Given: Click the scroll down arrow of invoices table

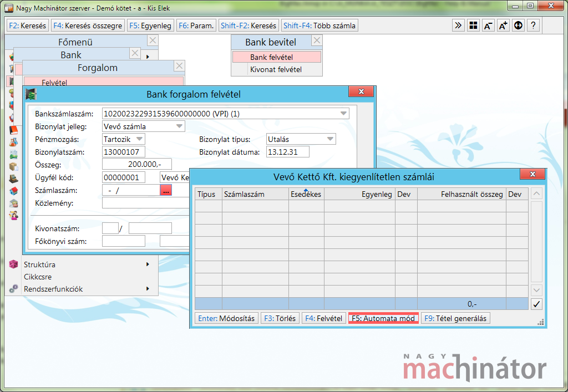Looking at the screenshot, I should [536, 290].
